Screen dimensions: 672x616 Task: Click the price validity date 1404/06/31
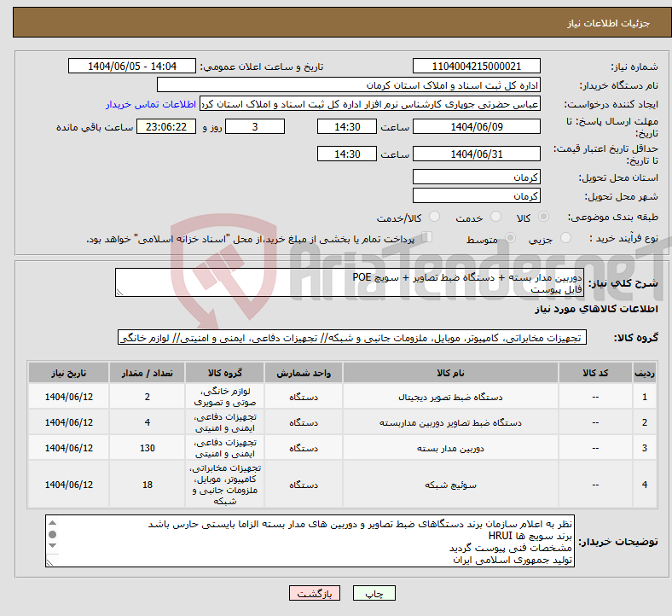(x=476, y=154)
